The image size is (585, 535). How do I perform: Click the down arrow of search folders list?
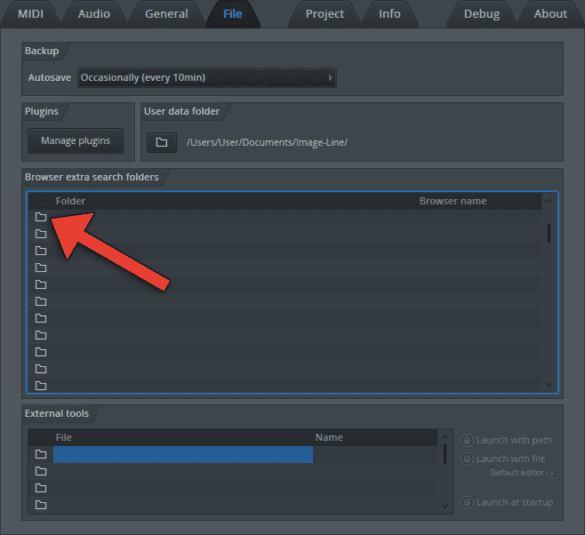(549, 384)
